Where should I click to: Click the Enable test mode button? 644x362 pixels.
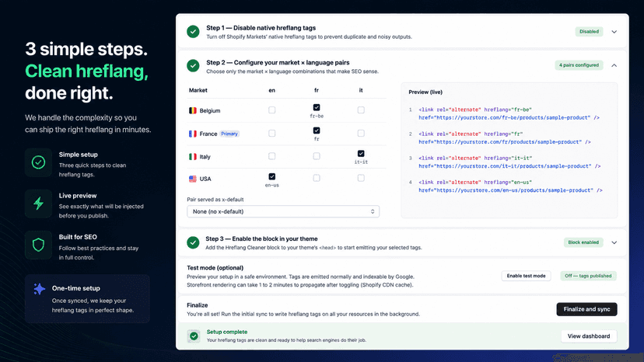tap(526, 276)
